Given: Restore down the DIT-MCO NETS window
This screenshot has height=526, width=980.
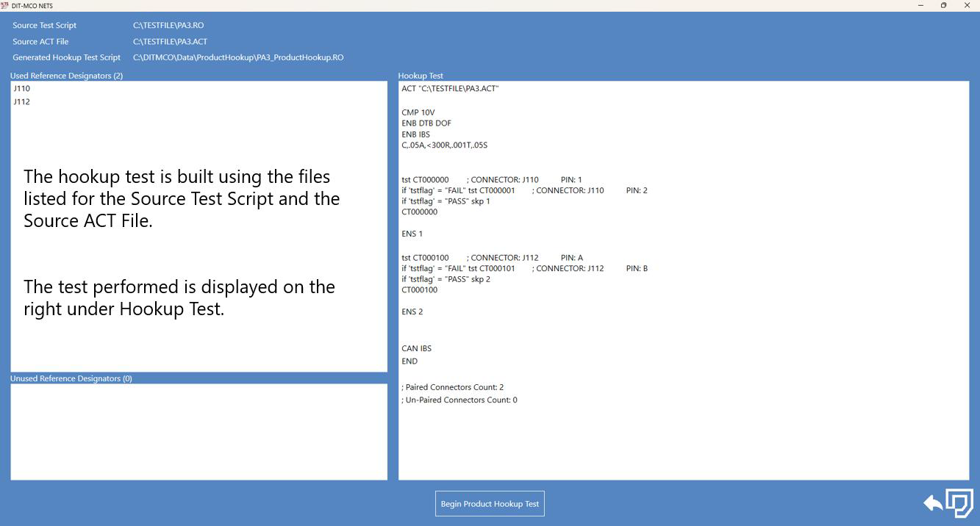Looking at the screenshot, I should click(944, 5).
